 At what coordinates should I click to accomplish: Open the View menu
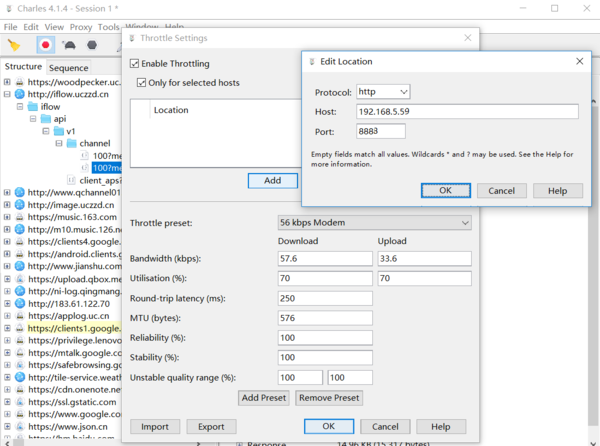pyautogui.click(x=54, y=27)
